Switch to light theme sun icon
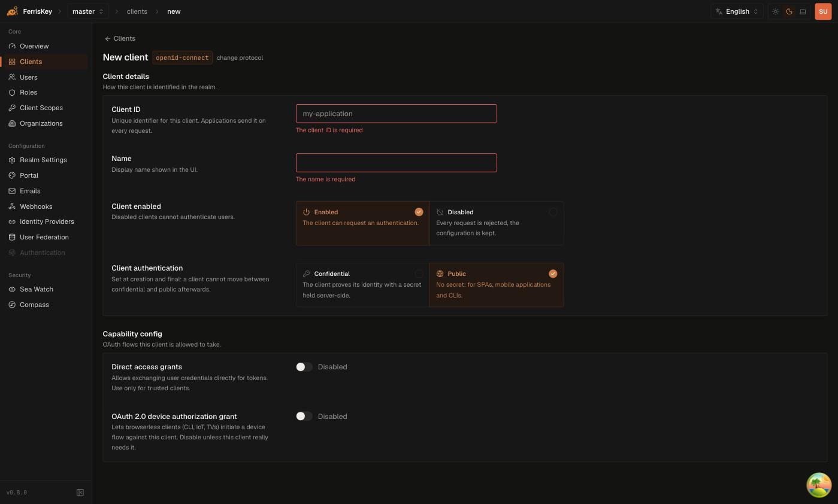838x504 pixels. click(776, 11)
